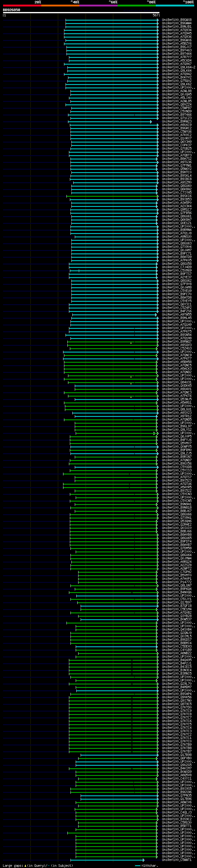Select hit label UniRef100_B9T463

[177, 50]
